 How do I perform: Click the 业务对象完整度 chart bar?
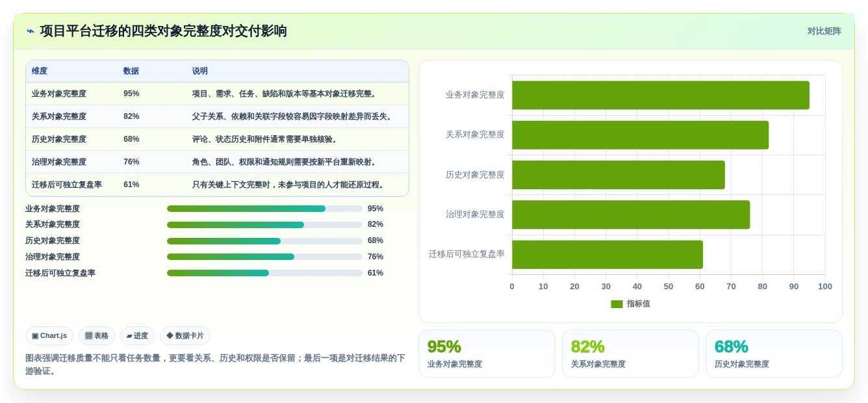[x=661, y=95]
